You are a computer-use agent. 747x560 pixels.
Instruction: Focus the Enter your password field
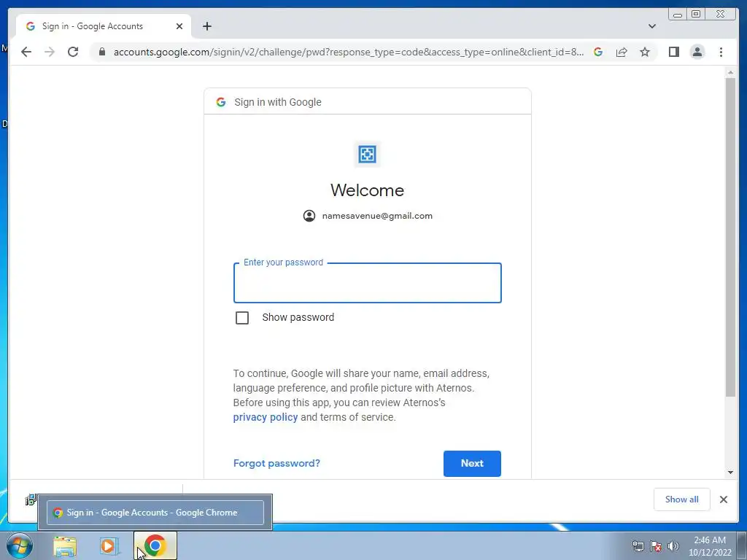(x=368, y=283)
